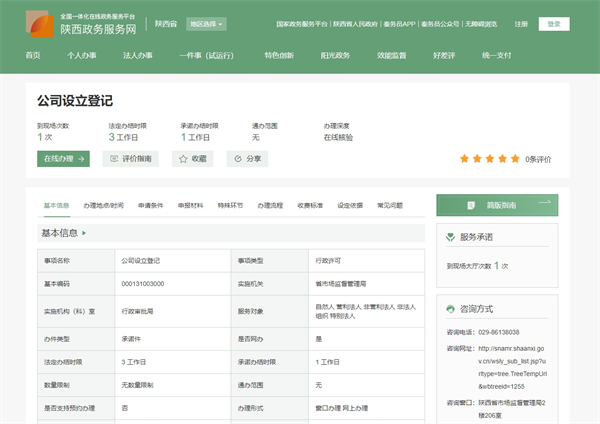Select the 设定依据 tab
Image resolution: width=600 pixels, height=424 pixels.
pyautogui.click(x=350, y=205)
